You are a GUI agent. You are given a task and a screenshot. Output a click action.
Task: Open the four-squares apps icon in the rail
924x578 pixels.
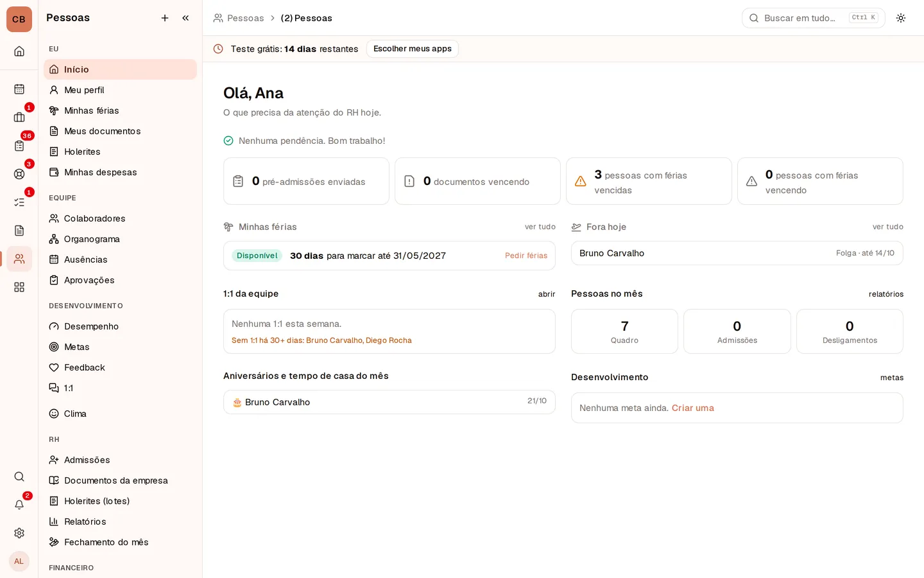point(19,287)
